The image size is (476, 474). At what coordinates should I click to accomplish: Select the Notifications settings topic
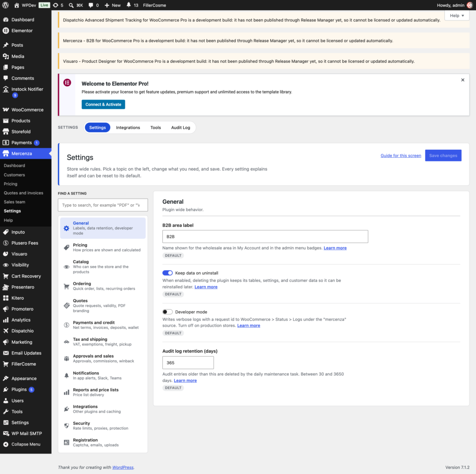(103, 375)
